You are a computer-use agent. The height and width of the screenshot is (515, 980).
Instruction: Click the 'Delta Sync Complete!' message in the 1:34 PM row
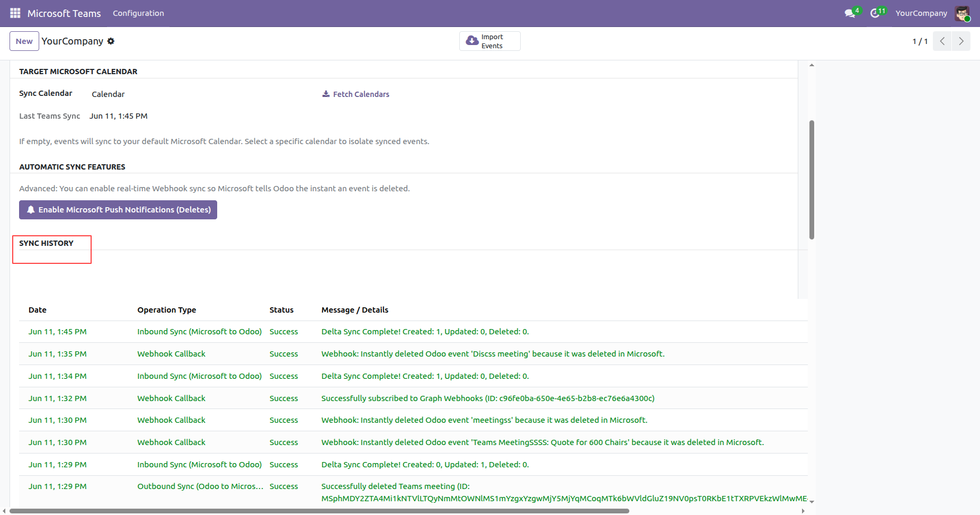pyautogui.click(x=425, y=376)
